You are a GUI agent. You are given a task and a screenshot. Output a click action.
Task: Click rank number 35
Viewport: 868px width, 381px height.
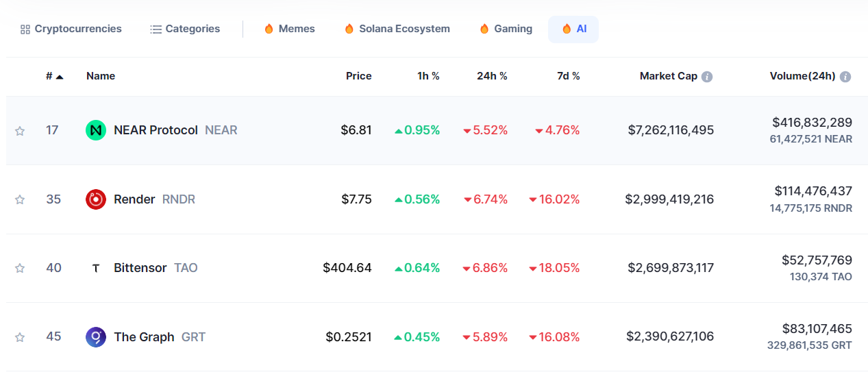click(x=53, y=199)
